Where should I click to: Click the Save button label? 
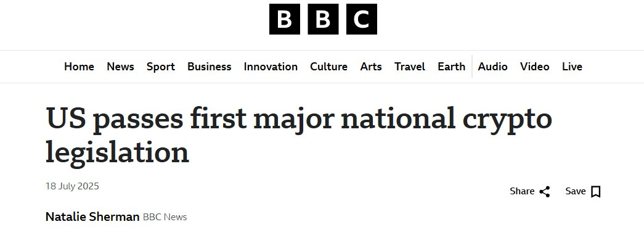tap(576, 191)
